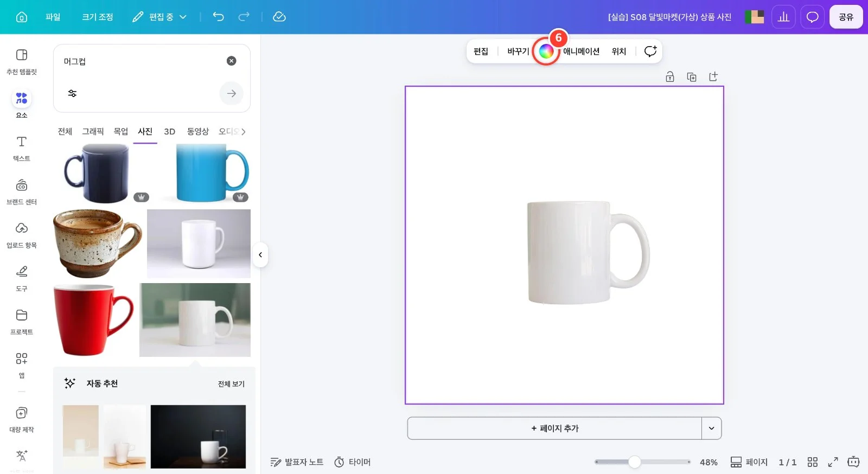Open the 업로드 항목 uploads panel

click(22, 235)
